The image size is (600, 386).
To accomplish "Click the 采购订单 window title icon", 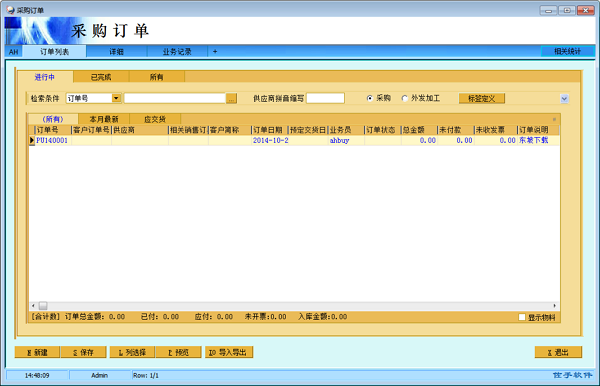I will point(10,10).
